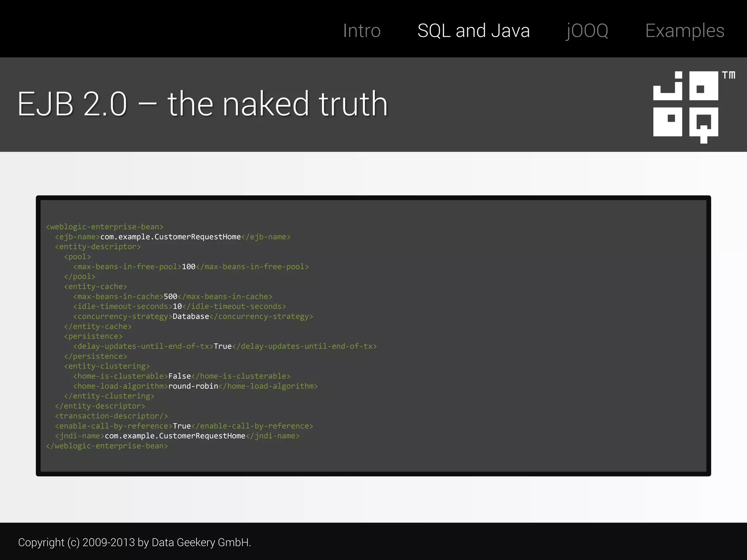
Task: Click the first com.example.CustomerRequestHome ejb-name value
Action: click(x=170, y=237)
